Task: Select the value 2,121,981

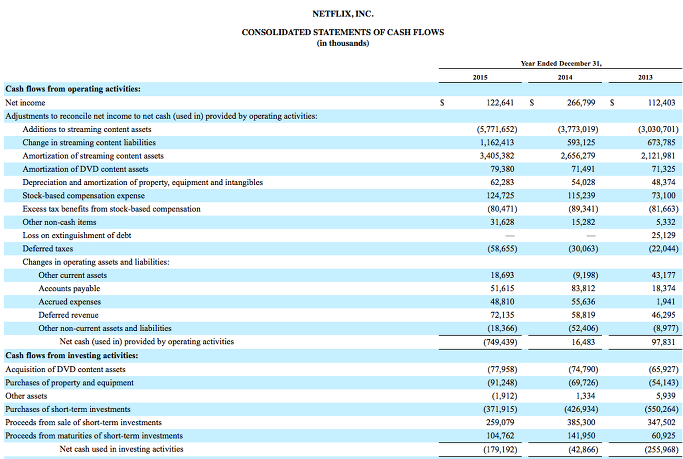Action: (659, 156)
